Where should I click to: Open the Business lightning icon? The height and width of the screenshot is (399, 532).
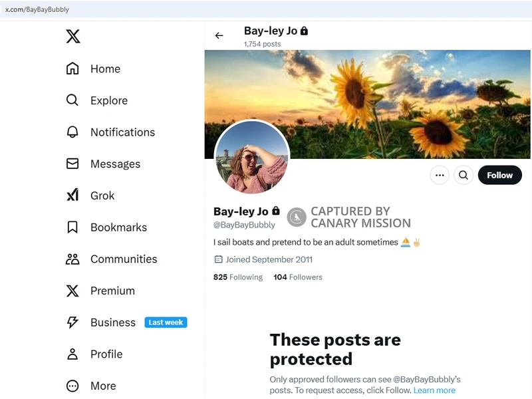click(72, 323)
